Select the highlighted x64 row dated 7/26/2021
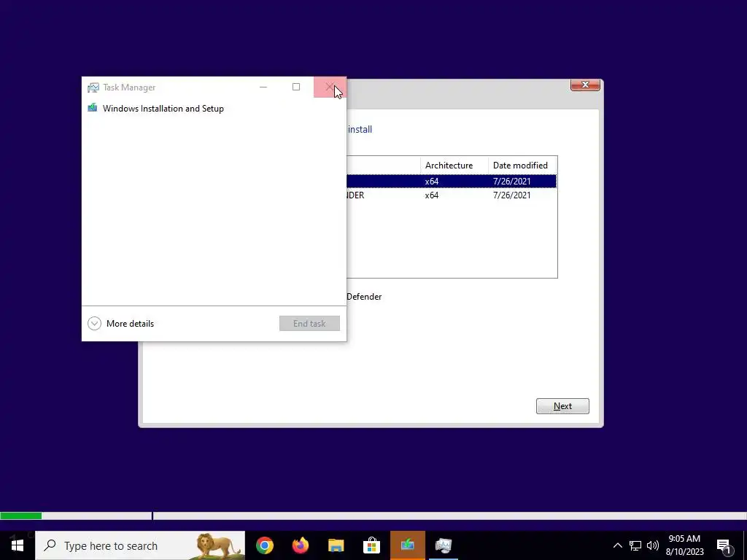This screenshot has width=747, height=560. point(451,181)
